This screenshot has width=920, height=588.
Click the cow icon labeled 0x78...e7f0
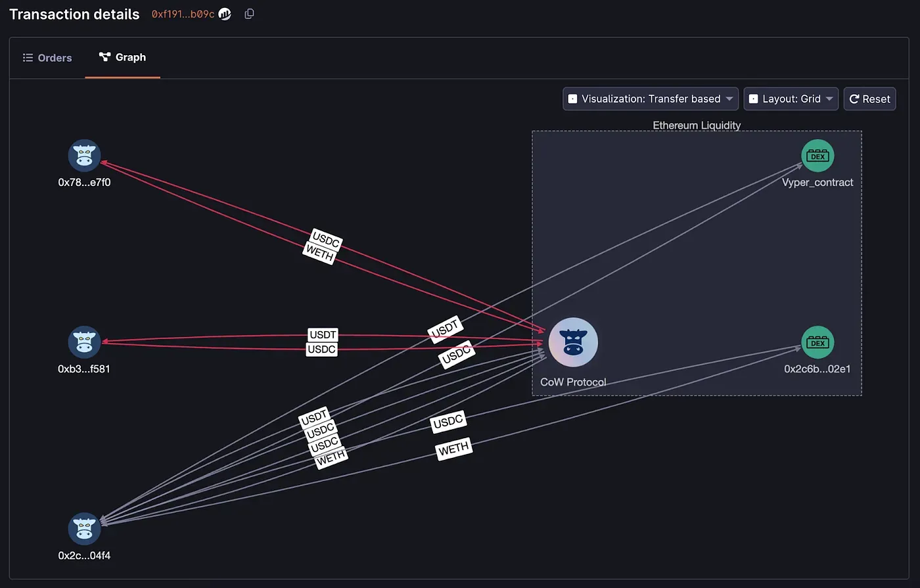(x=84, y=156)
